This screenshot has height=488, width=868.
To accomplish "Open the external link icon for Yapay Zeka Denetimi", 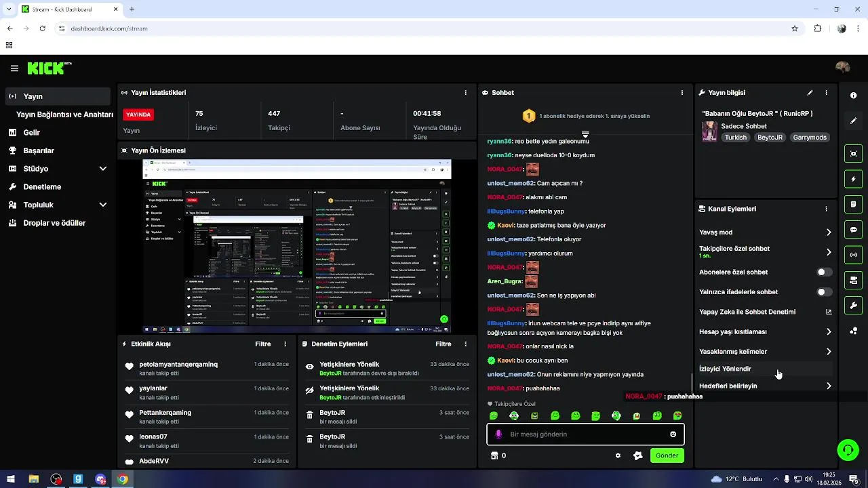I will click(829, 312).
